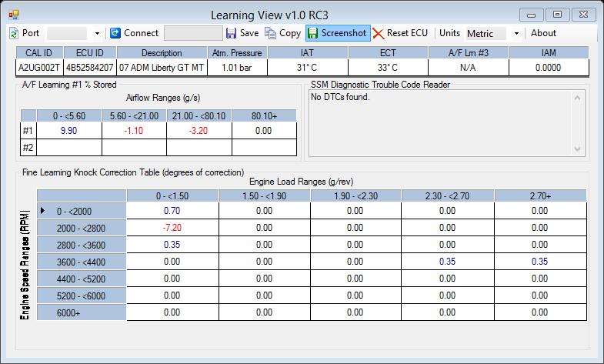
Task: Select the 2000 - <2800 RPM row header
Action: 82,228
